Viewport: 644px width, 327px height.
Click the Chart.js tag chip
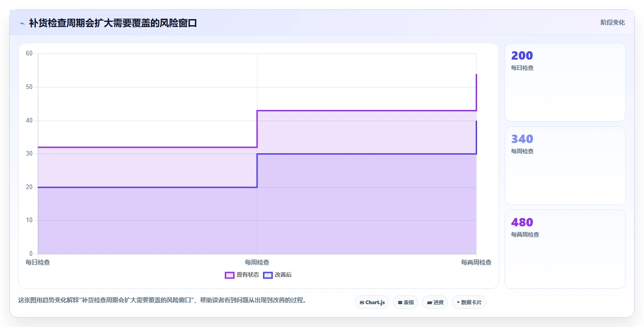(372, 302)
